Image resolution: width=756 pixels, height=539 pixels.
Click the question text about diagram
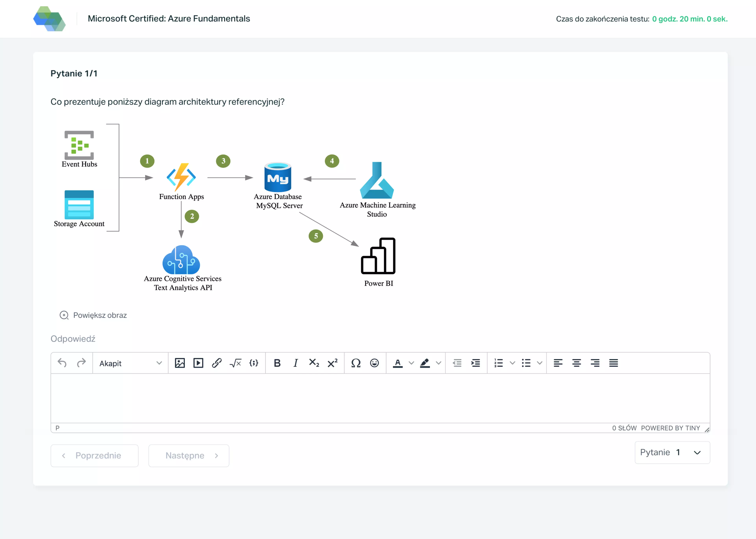pos(168,102)
